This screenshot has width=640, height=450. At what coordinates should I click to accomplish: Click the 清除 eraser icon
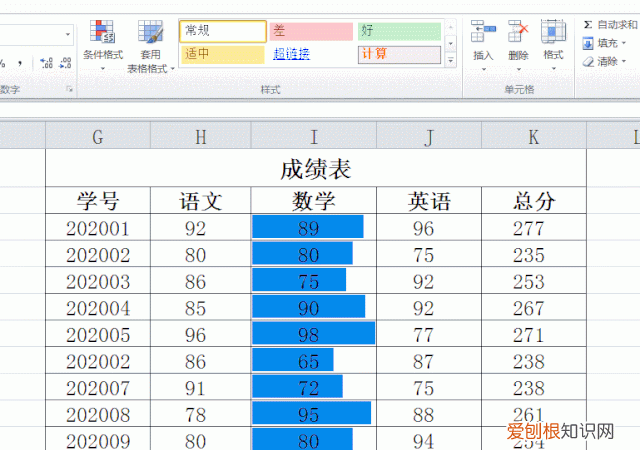(588, 62)
